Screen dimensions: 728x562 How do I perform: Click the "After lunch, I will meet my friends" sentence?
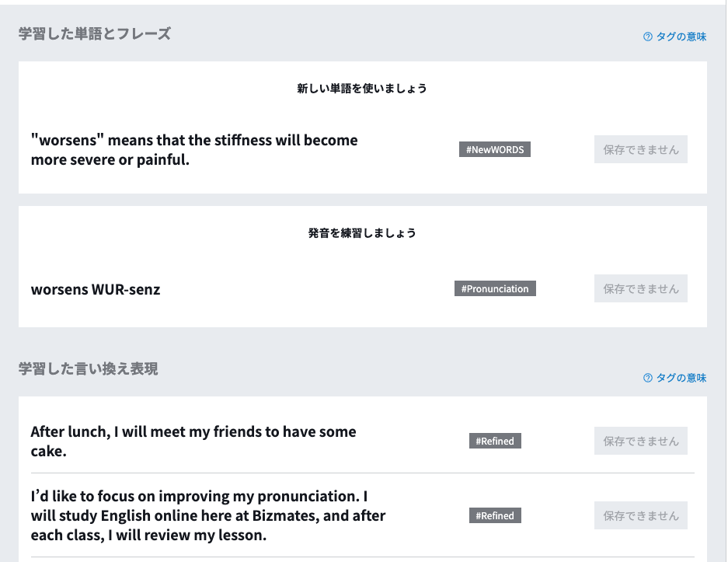[x=193, y=441]
